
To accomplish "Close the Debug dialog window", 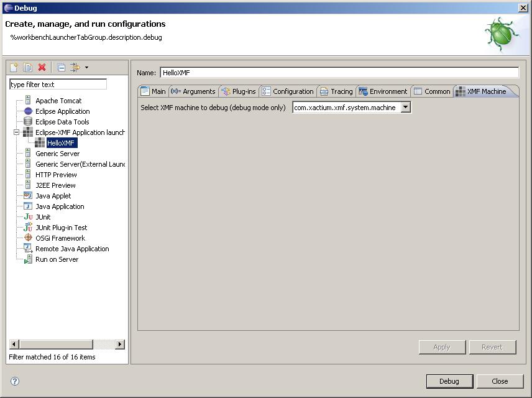I will (x=523, y=8).
